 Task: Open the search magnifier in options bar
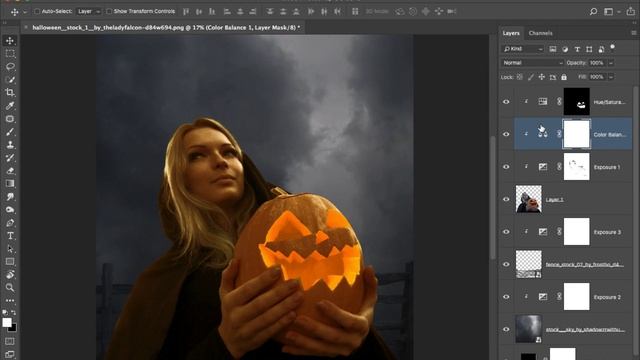click(x=593, y=11)
